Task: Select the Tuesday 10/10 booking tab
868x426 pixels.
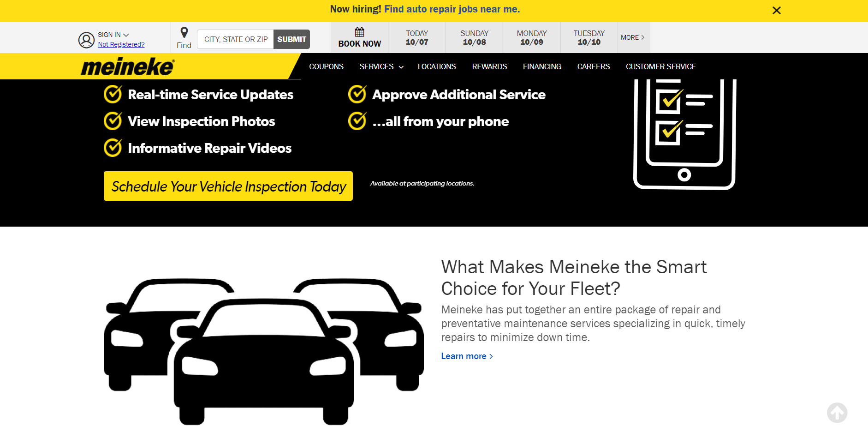Action: click(x=589, y=37)
